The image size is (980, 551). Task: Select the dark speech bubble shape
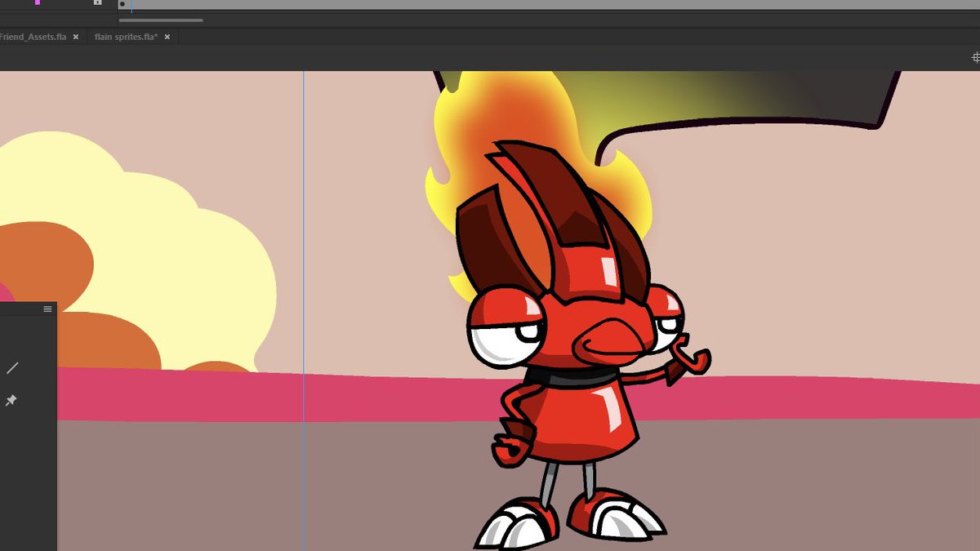pyautogui.click(x=735, y=98)
